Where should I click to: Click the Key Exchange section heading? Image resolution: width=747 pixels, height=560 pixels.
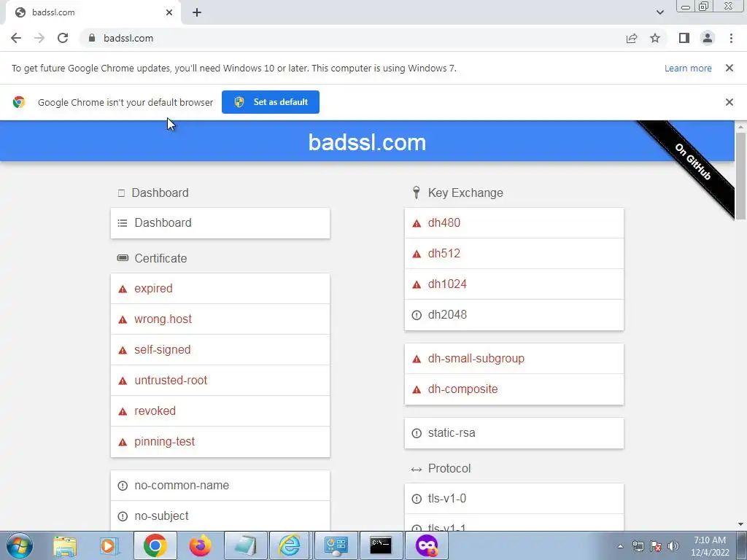click(x=465, y=192)
